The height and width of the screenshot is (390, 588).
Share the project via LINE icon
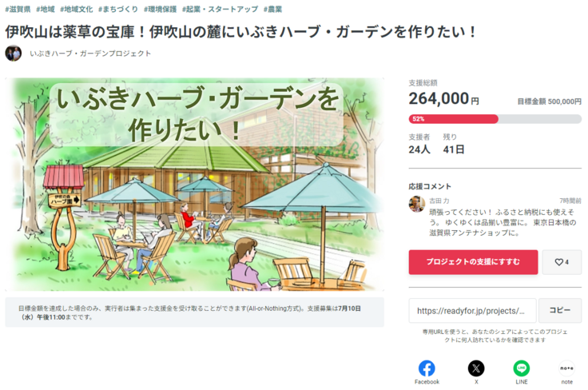coord(521,368)
